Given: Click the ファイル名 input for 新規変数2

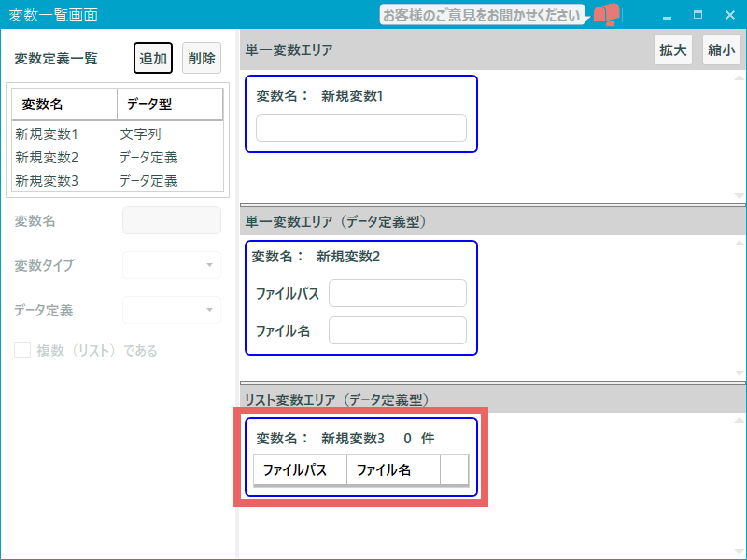Looking at the screenshot, I should (x=398, y=330).
